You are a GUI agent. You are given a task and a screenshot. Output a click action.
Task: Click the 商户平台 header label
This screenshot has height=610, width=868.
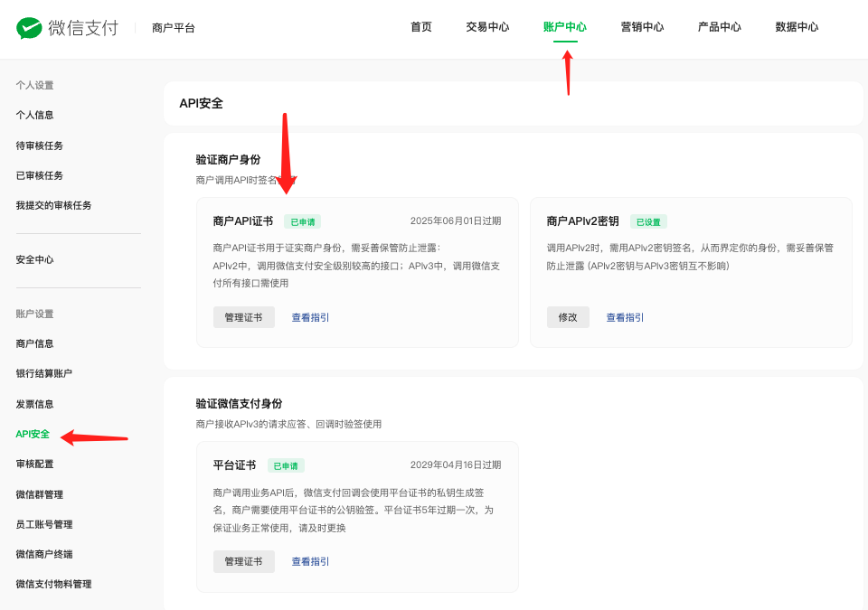click(174, 28)
